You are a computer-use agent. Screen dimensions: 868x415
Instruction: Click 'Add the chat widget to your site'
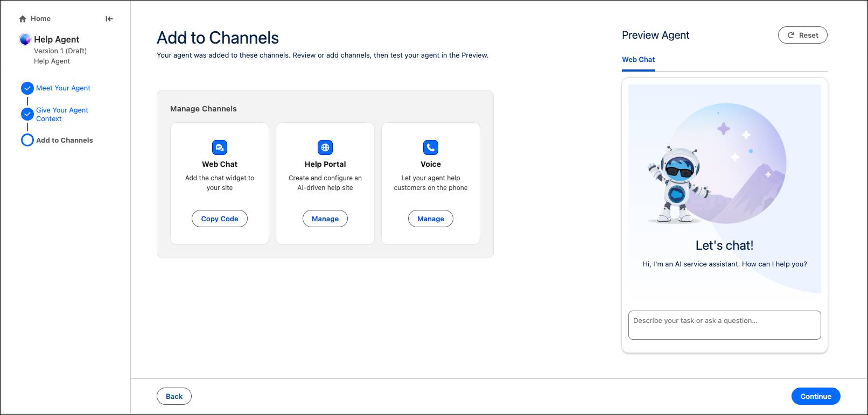point(220,183)
